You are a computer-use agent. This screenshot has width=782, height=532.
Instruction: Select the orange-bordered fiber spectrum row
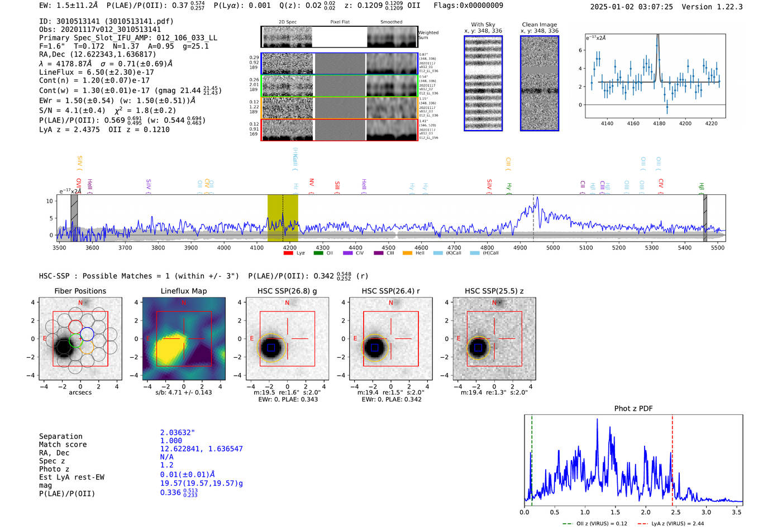[339, 108]
